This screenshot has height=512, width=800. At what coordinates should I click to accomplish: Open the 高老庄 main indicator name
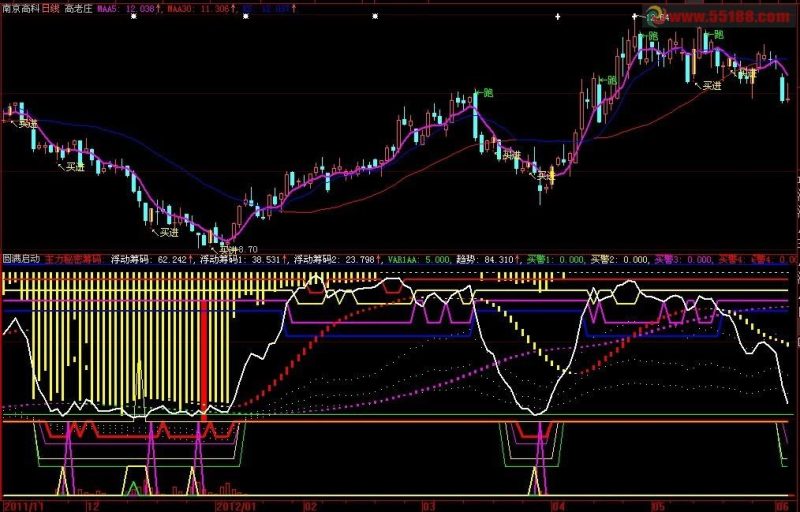78,9
